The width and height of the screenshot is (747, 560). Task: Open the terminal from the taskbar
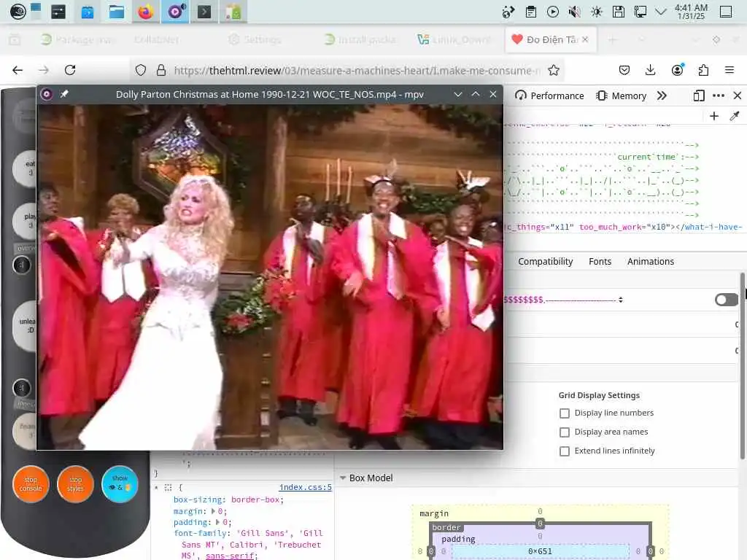click(204, 12)
